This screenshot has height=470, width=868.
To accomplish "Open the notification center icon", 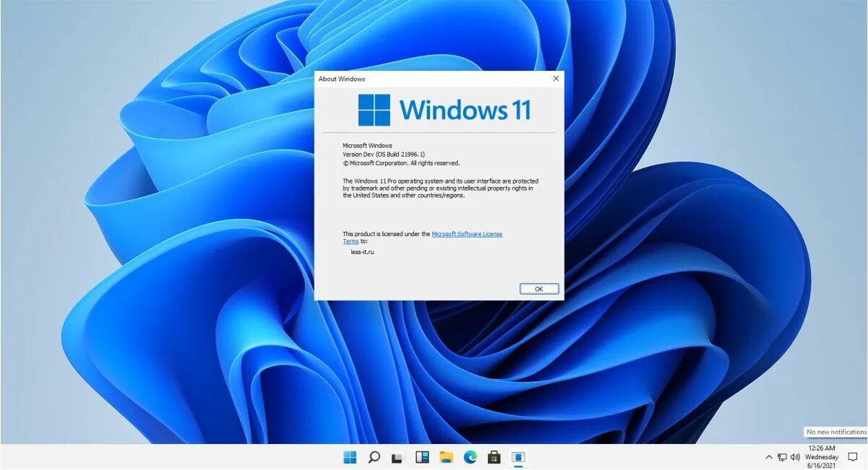I will (x=853, y=457).
